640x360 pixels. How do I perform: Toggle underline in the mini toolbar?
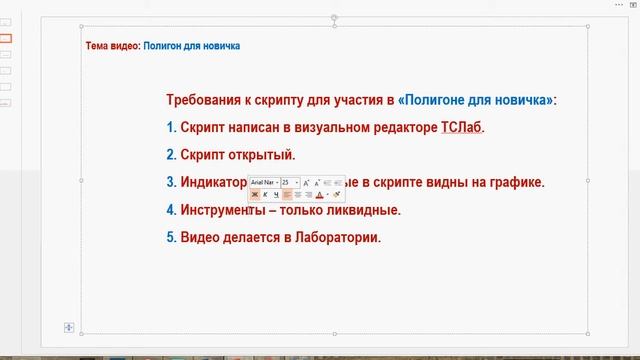[x=276, y=195]
